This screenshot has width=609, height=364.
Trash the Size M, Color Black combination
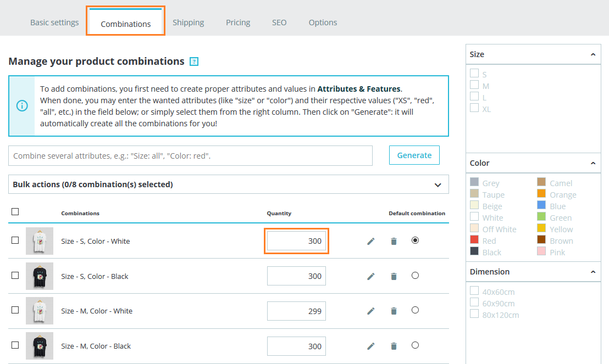[394, 346]
